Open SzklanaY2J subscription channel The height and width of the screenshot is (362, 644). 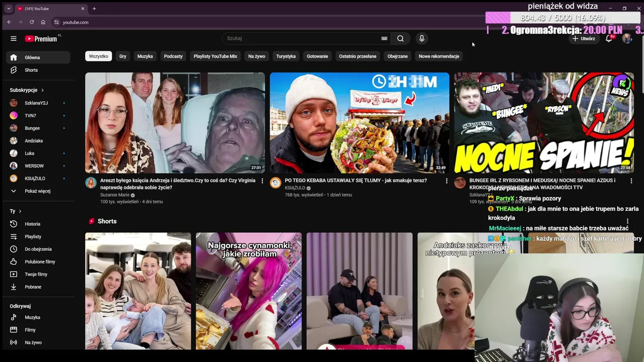click(38, 103)
